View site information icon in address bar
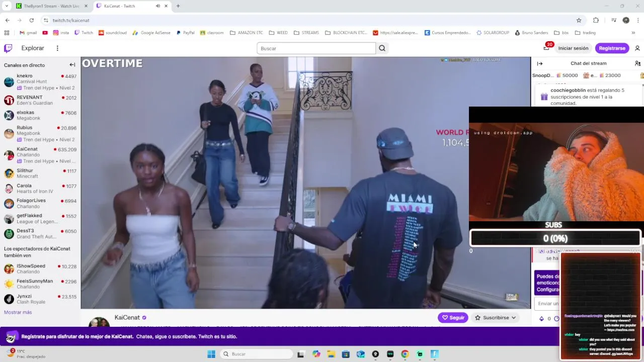Viewport: 644px width, 362px height. pos(46,20)
